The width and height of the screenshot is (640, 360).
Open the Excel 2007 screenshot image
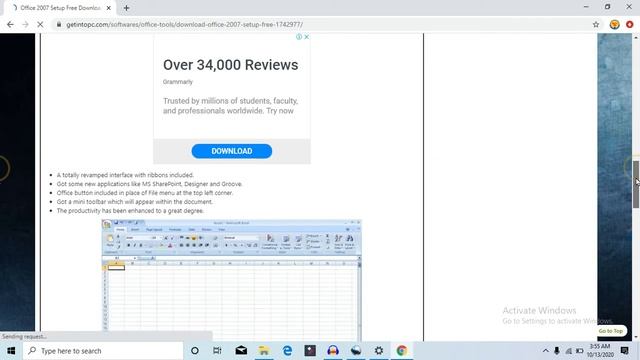231,280
